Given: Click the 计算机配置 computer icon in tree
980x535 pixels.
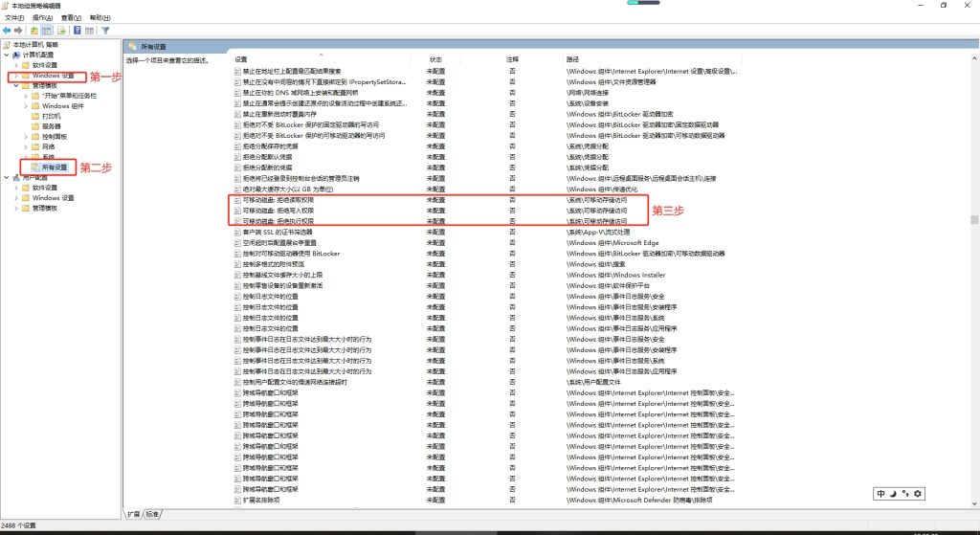Looking at the screenshot, I should (x=16, y=55).
